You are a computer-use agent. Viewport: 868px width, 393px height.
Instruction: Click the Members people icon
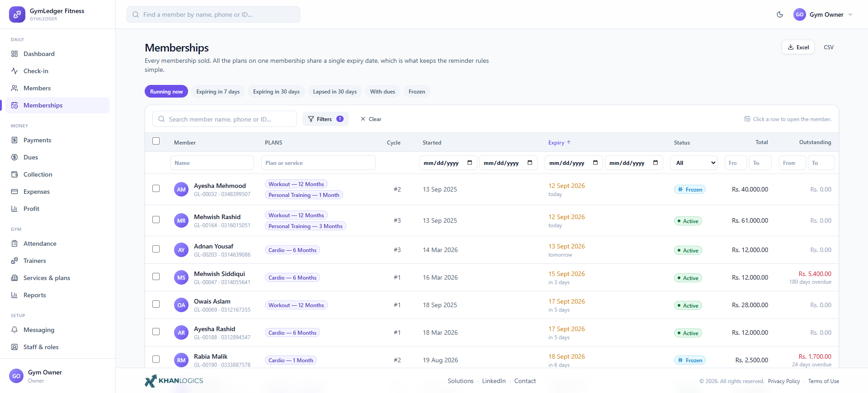(x=14, y=88)
